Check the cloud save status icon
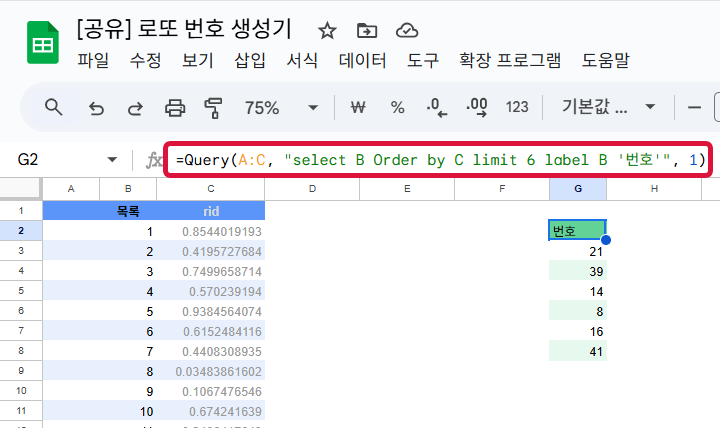The image size is (720, 428). click(407, 29)
